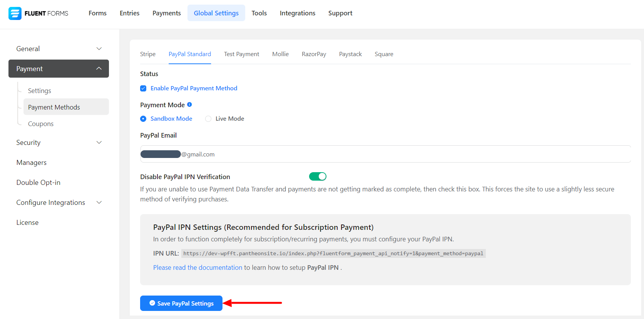644x319 pixels.
Task: Open the Managers sidebar item
Action: tap(32, 163)
